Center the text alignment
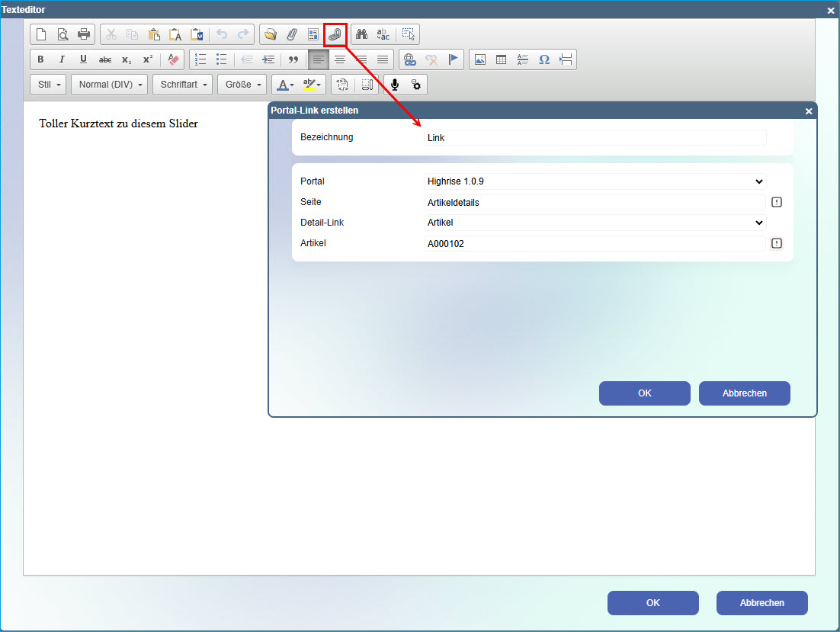This screenshot has width=840, height=632. click(340, 59)
